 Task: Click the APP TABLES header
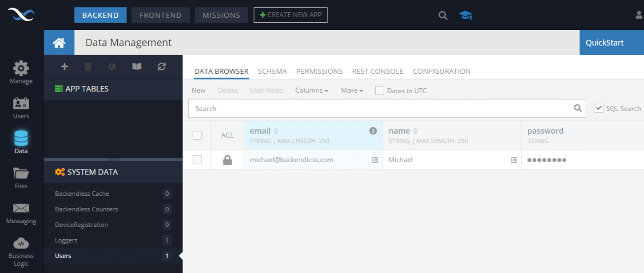pyautogui.click(x=113, y=89)
